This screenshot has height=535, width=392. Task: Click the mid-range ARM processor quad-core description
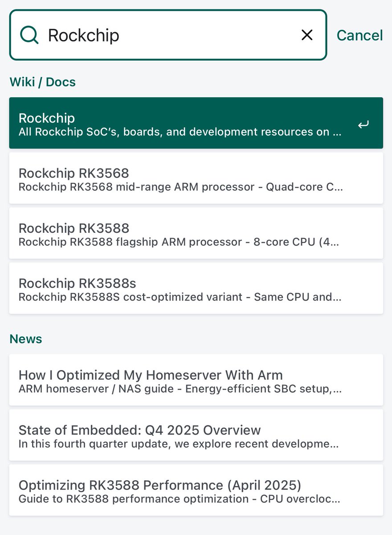pyautogui.click(x=180, y=187)
